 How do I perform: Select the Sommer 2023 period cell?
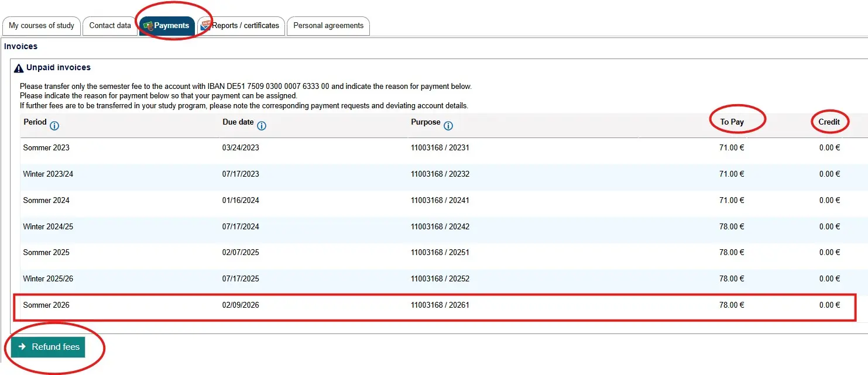(46, 147)
